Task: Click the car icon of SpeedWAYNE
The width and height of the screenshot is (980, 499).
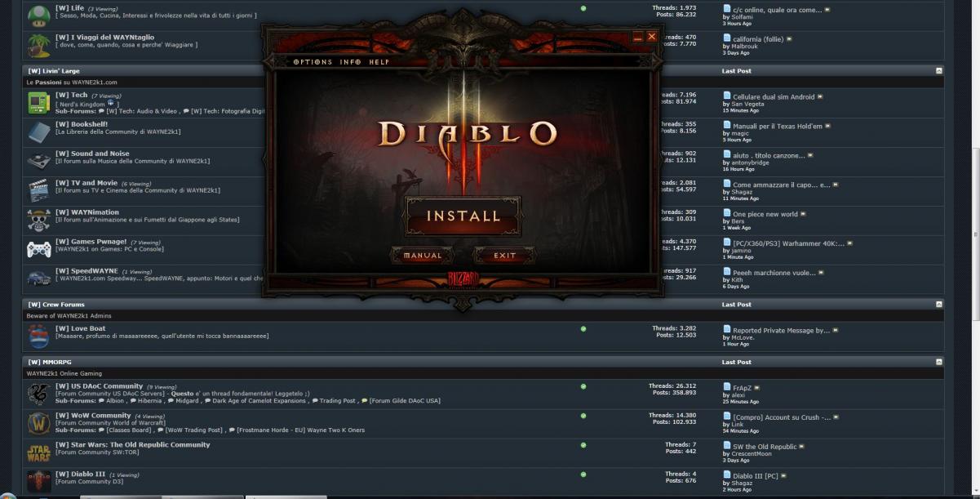Action: pos(38,278)
